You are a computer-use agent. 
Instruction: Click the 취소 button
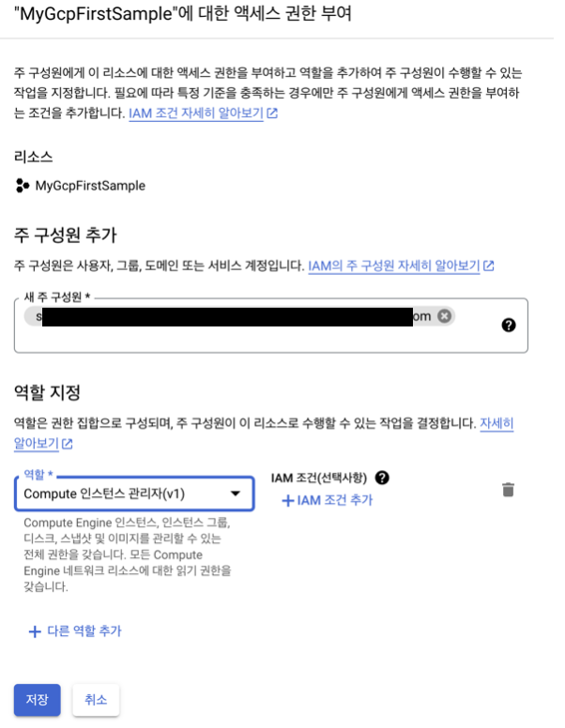(x=96, y=700)
